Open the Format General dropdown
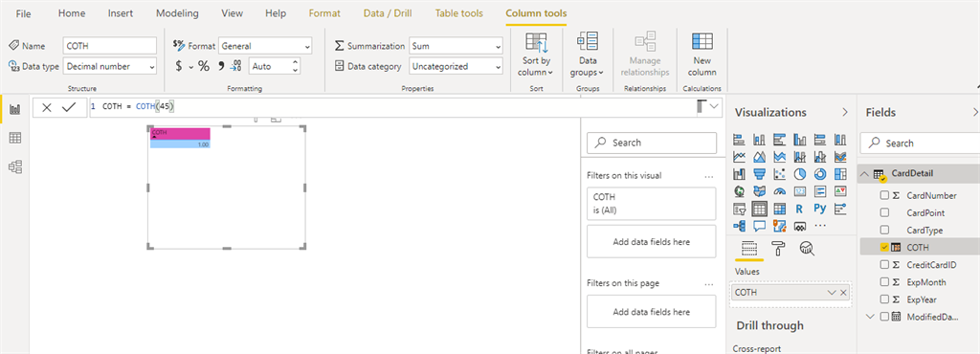Image resolution: width=980 pixels, height=354 pixels. point(265,46)
